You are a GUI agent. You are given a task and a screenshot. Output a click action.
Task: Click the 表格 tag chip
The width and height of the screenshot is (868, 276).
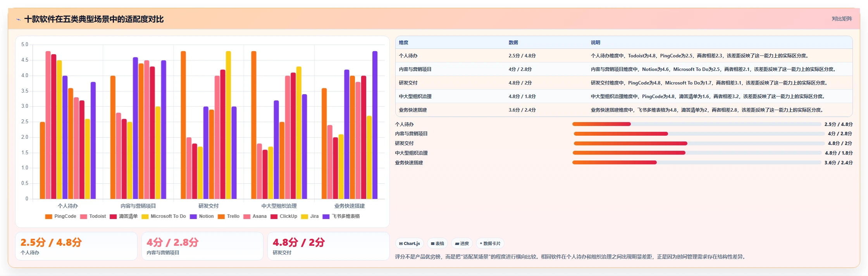pyautogui.click(x=437, y=243)
